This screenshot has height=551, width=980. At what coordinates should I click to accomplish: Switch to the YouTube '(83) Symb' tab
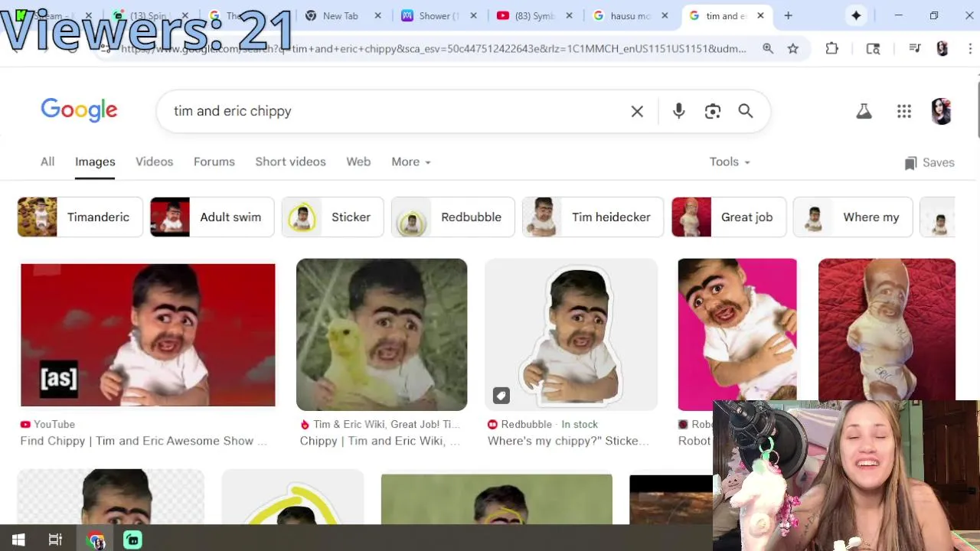tap(534, 15)
